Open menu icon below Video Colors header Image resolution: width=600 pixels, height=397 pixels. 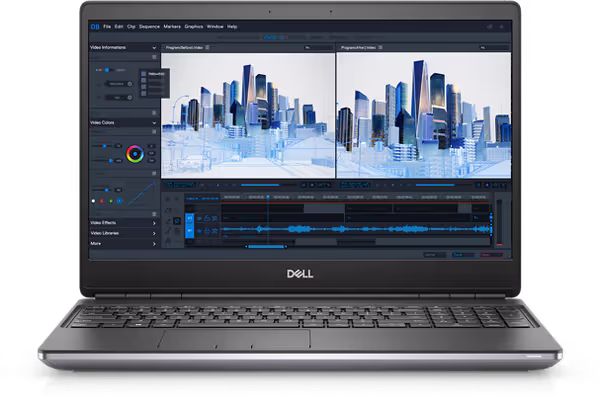click(154, 132)
